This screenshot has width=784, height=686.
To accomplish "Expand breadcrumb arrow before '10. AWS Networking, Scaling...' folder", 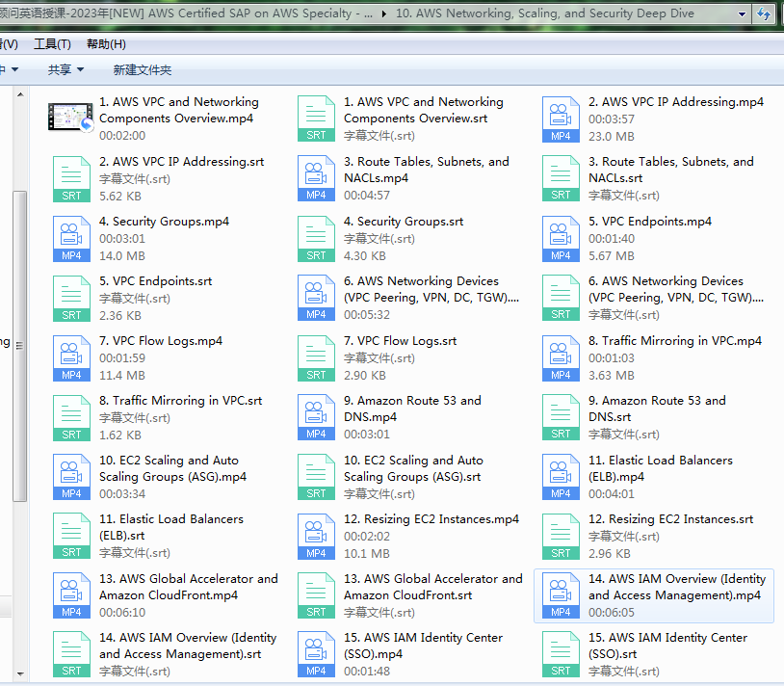I will tap(383, 14).
